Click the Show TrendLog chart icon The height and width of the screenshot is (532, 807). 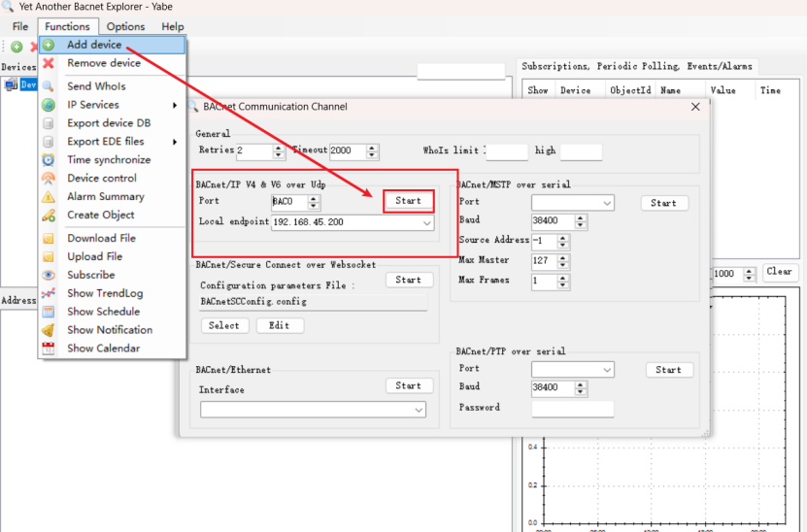49,293
